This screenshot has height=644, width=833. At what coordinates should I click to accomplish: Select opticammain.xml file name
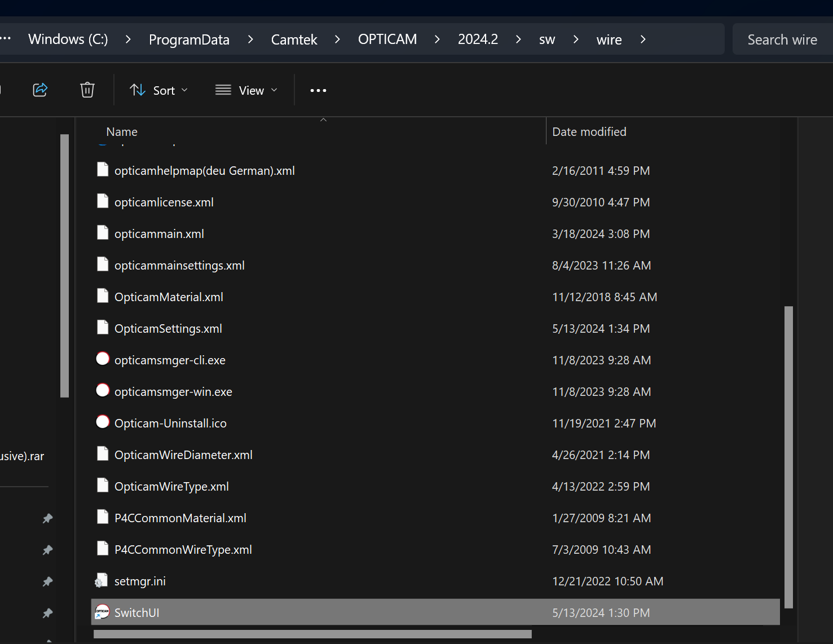[159, 234]
